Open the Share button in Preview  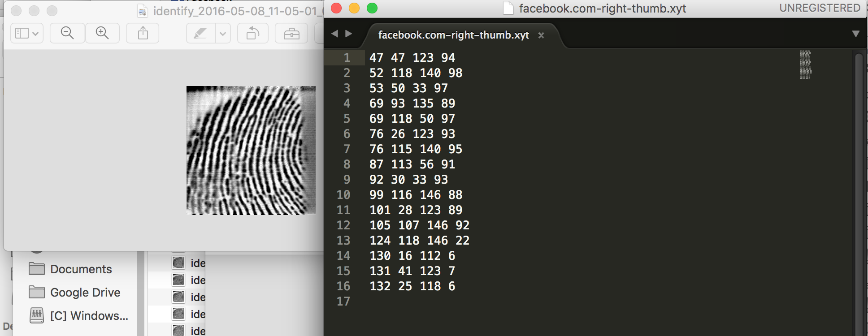tap(143, 33)
